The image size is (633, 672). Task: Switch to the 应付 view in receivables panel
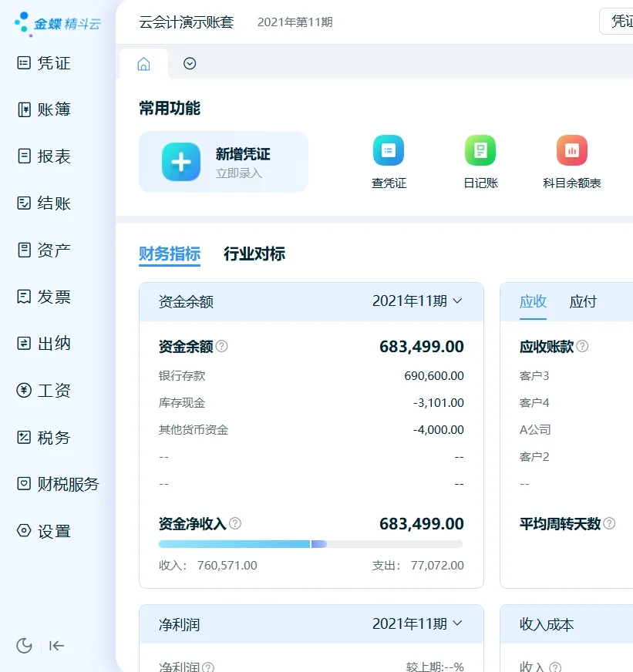[583, 302]
